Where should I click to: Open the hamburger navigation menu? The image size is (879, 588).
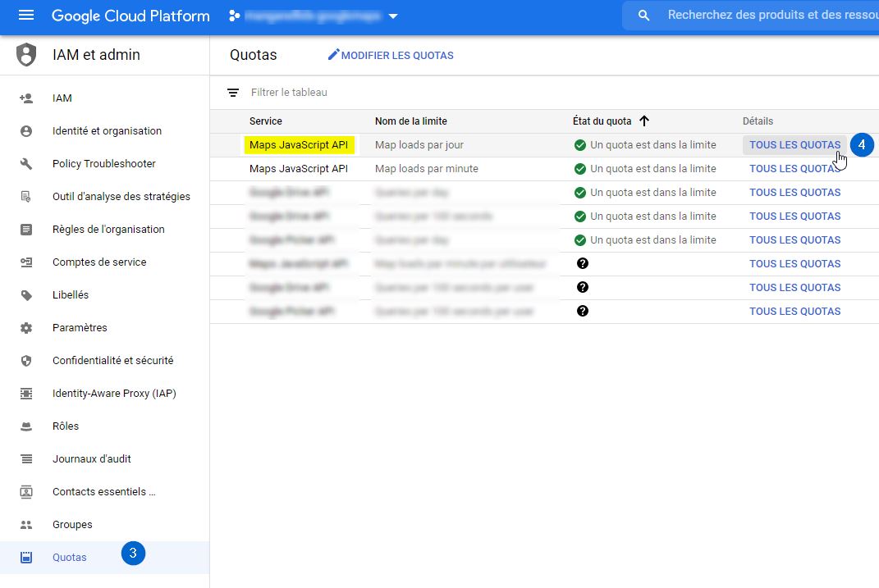(x=25, y=15)
